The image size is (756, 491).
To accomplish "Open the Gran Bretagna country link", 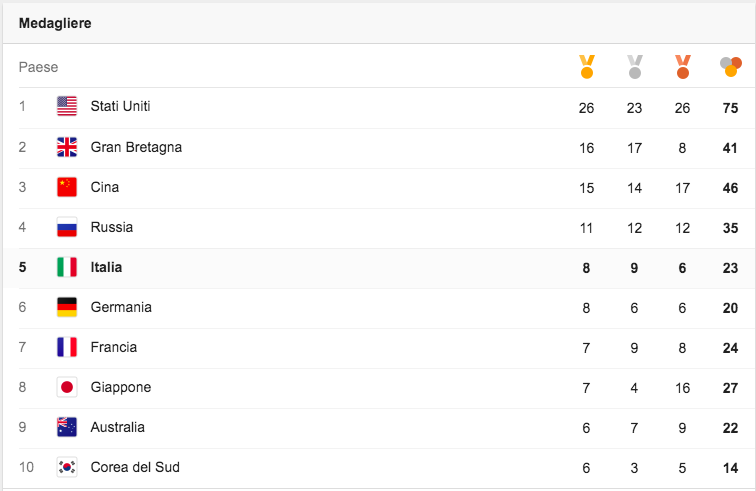I will 136,147.
